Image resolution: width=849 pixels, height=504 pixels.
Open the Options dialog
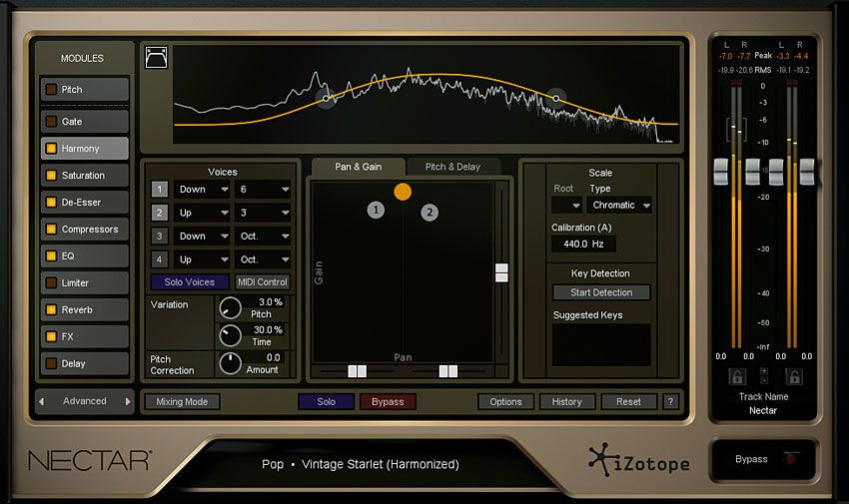coord(505,402)
